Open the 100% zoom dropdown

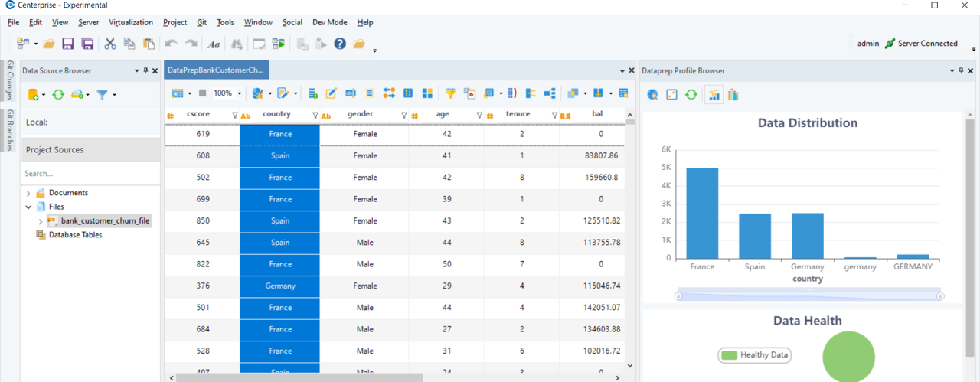[x=240, y=93]
